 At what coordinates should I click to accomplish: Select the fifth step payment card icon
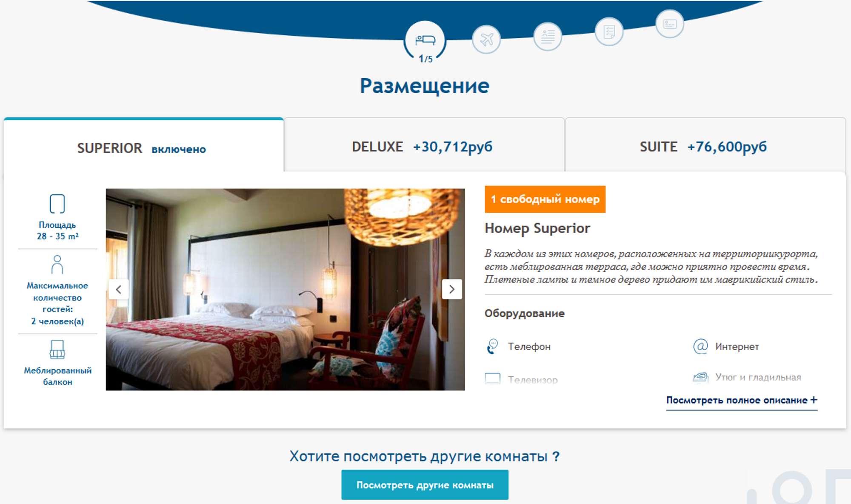[x=670, y=24]
